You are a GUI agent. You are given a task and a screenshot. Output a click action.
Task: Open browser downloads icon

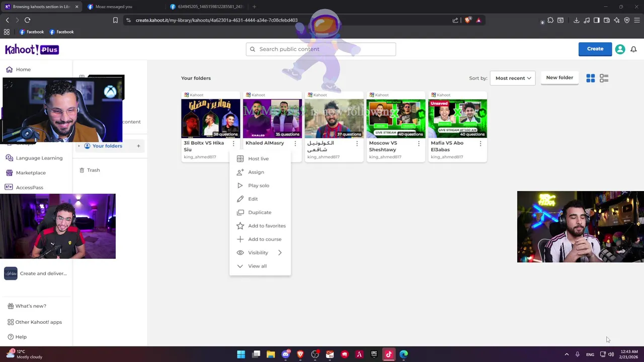[x=576, y=20]
